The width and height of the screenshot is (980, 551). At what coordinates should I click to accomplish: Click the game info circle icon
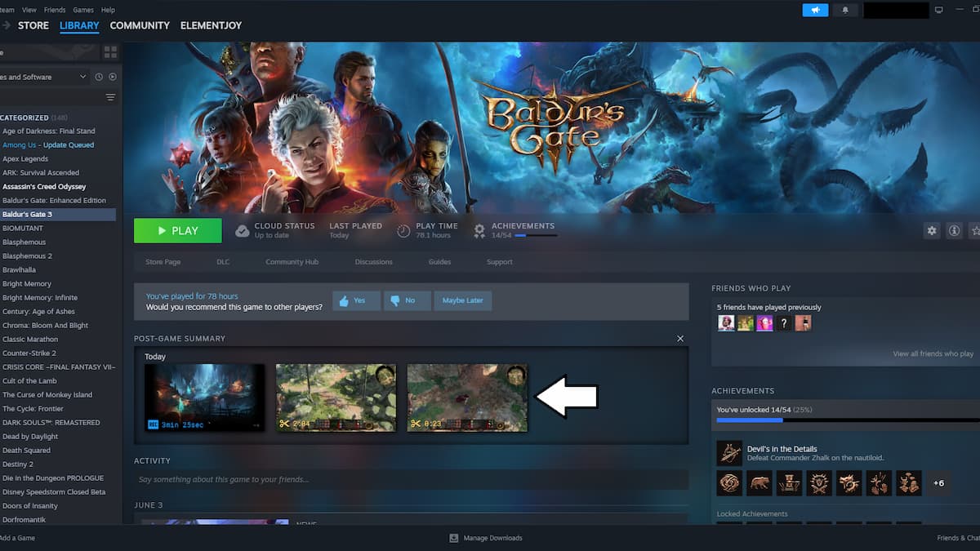click(954, 230)
